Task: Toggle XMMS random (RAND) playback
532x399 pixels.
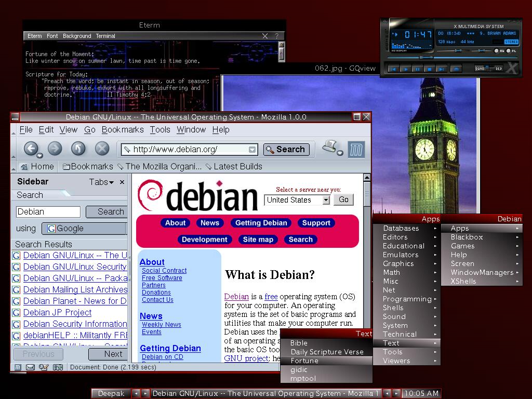Action: pyautogui.click(x=482, y=69)
